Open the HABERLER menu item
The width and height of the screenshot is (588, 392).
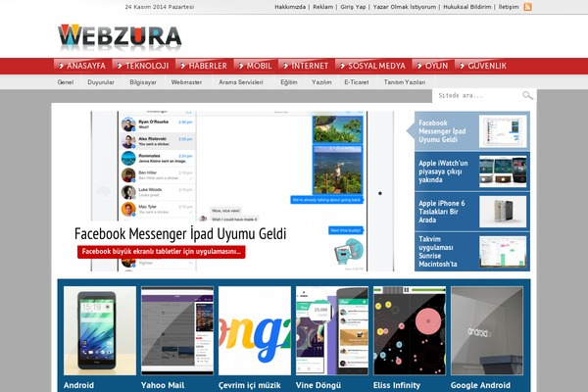pos(204,66)
